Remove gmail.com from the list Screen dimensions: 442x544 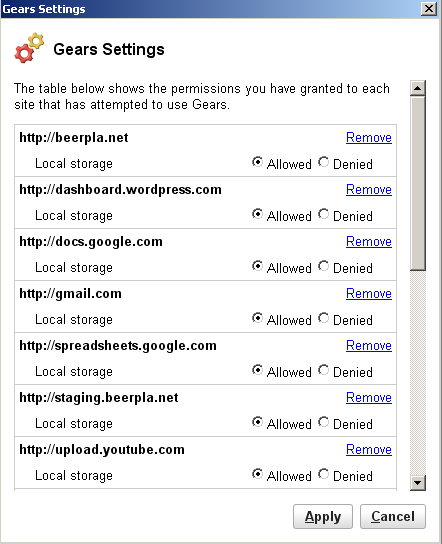pyautogui.click(x=369, y=294)
